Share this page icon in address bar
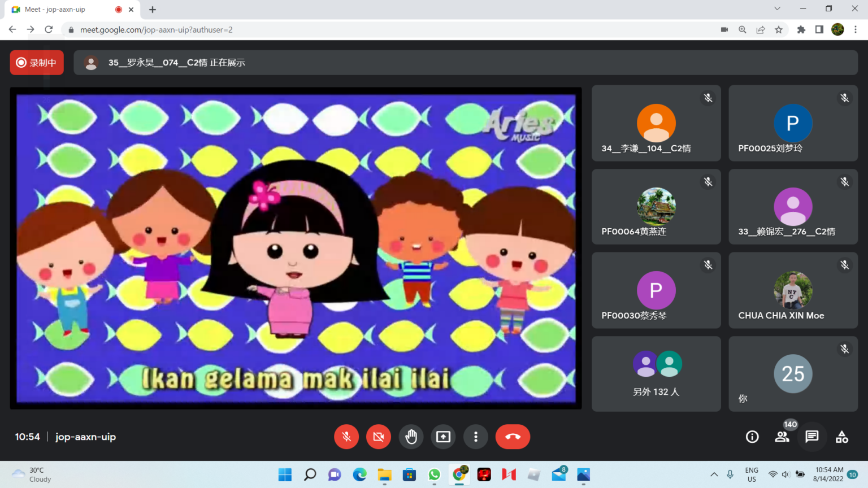 coord(761,29)
